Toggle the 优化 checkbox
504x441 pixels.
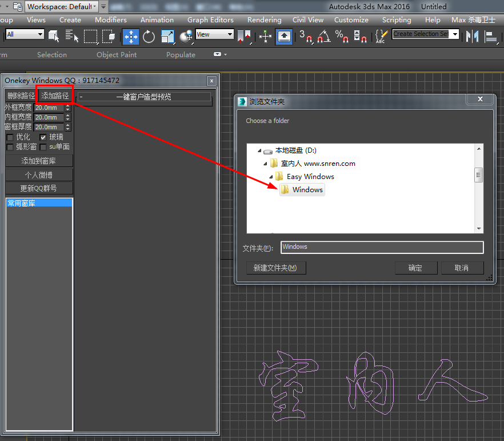click(10, 137)
